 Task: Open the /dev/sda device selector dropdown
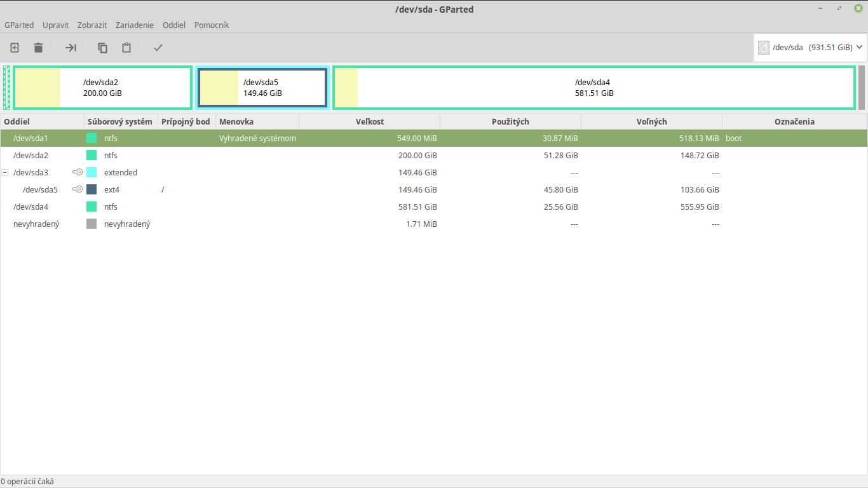[810, 48]
